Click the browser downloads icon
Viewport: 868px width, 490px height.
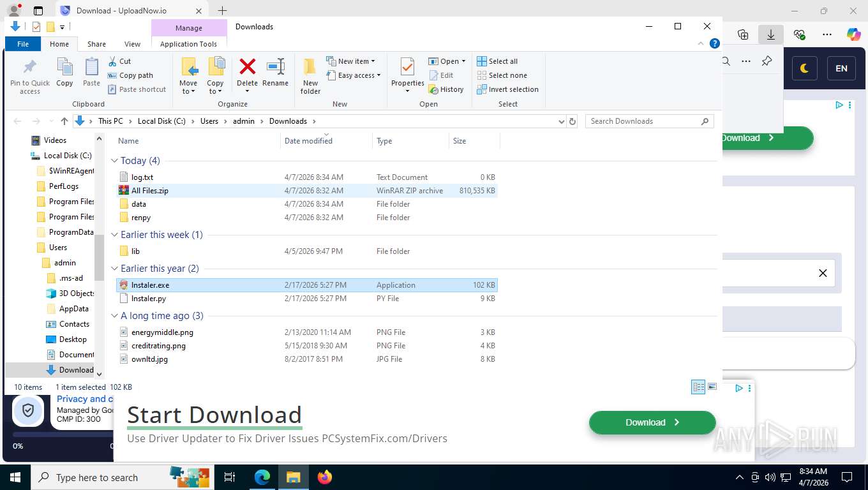click(770, 34)
